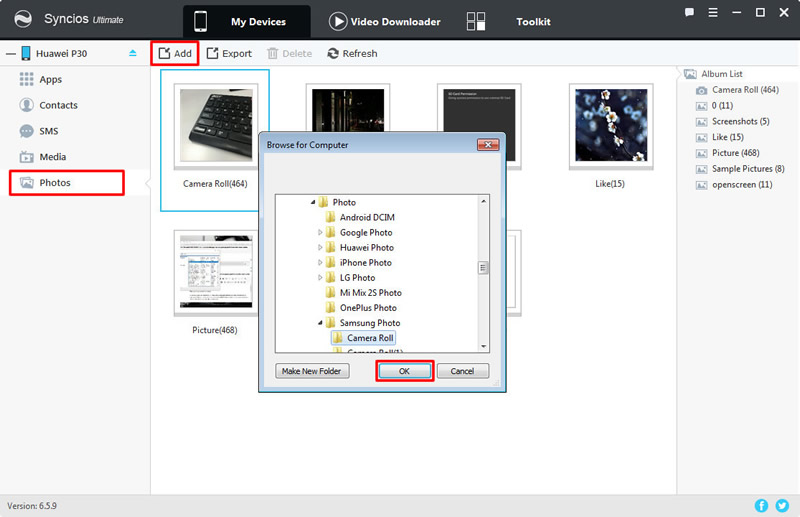Expand the LG Photo folder
Viewport: 800px width, 517px height.
click(x=320, y=278)
